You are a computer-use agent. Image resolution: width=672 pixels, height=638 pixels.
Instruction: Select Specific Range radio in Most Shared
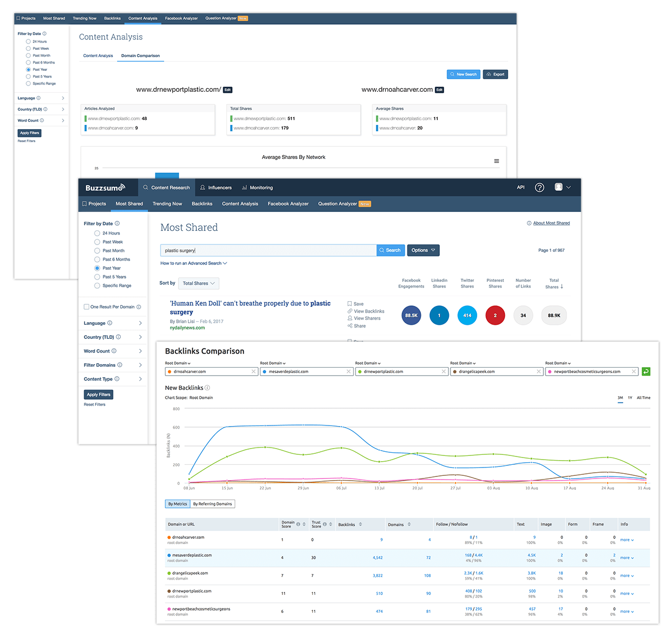(x=97, y=285)
